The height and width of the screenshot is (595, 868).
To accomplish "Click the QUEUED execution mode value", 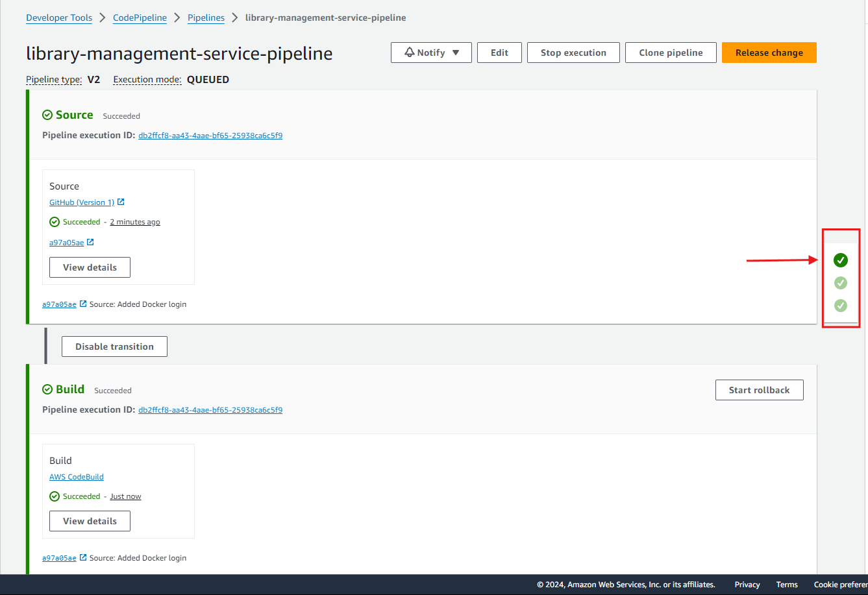I will click(x=208, y=80).
